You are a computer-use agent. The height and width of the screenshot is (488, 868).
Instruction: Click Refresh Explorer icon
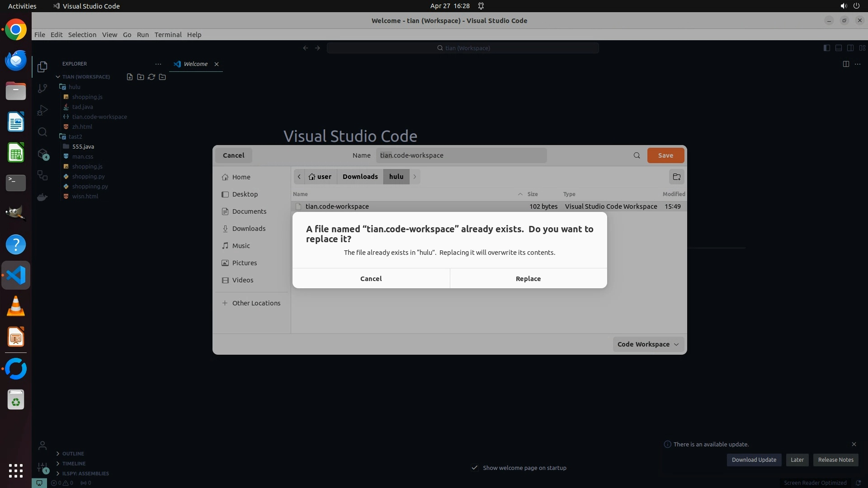tap(151, 77)
